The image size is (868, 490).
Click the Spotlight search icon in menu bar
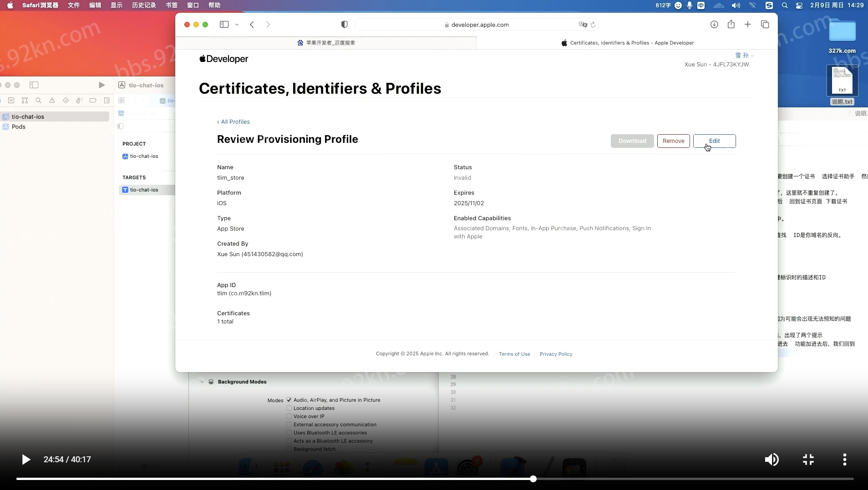(x=785, y=5)
